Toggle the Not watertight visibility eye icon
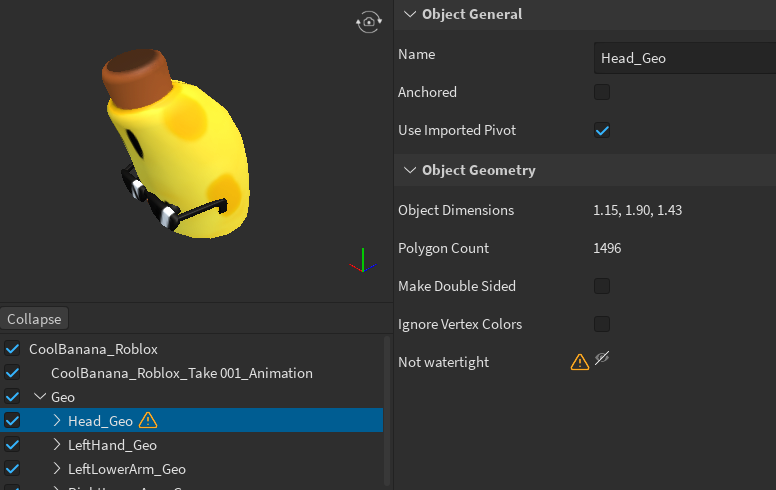This screenshot has height=490, width=776. coord(602,358)
